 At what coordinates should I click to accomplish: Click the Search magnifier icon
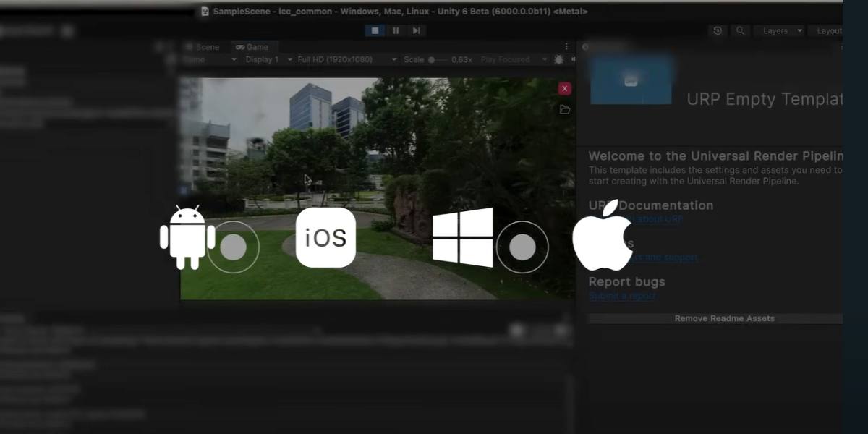click(740, 31)
